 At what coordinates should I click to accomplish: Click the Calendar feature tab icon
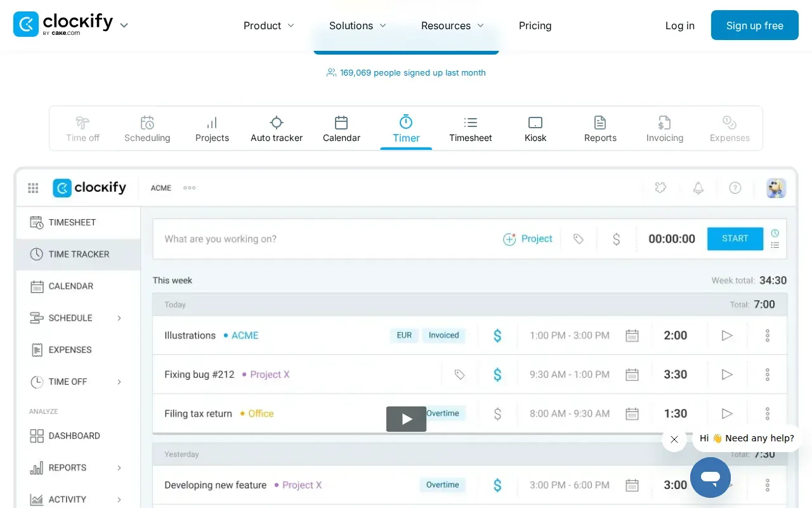click(x=341, y=122)
